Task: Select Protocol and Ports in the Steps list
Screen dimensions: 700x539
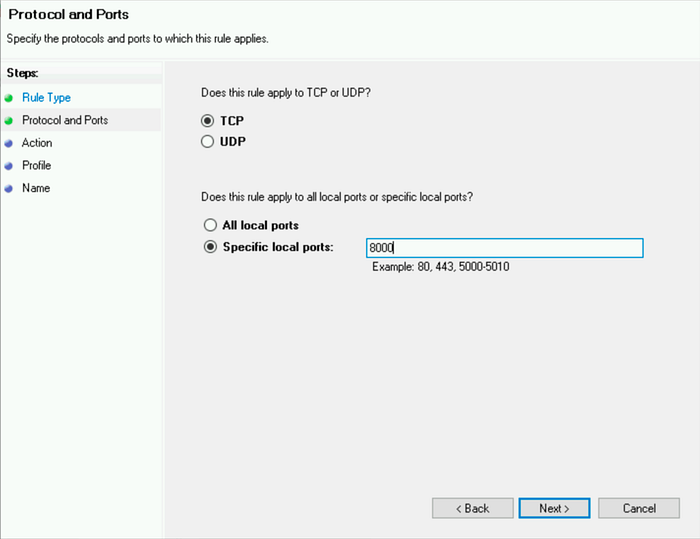Action: [x=65, y=120]
